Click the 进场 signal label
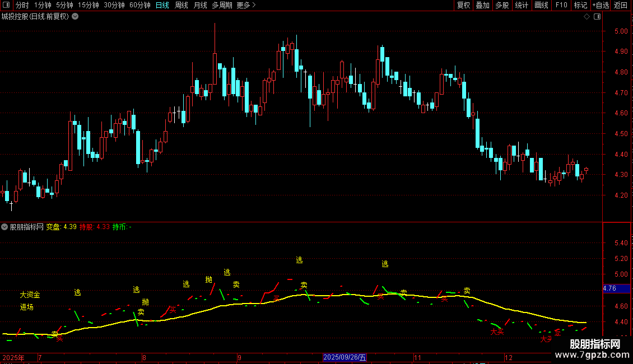 click(x=27, y=307)
